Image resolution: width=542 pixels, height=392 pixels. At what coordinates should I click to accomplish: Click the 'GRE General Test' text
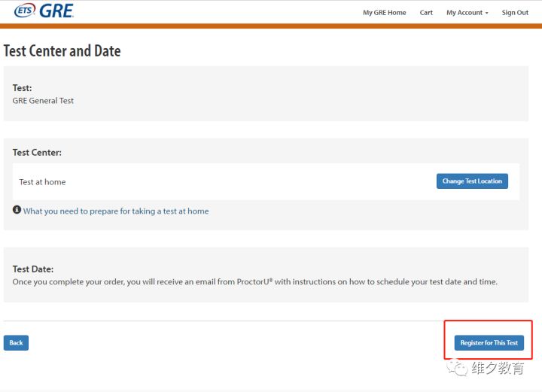click(43, 101)
